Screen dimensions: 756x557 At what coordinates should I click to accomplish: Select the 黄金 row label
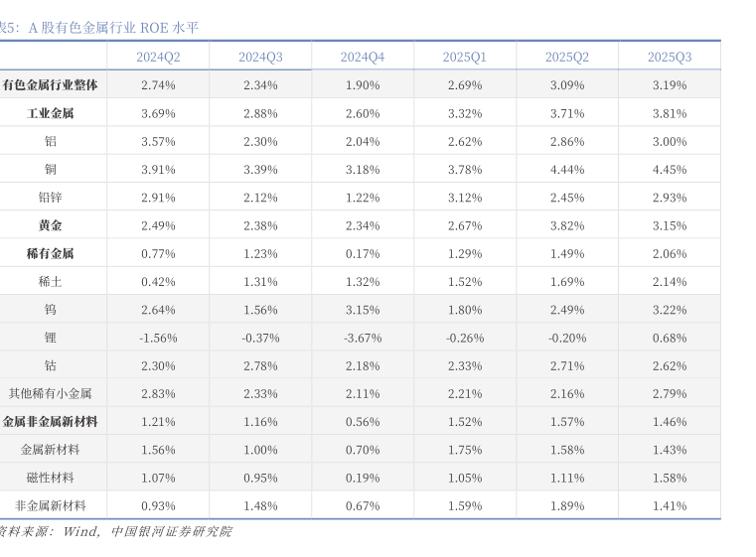(x=51, y=225)
